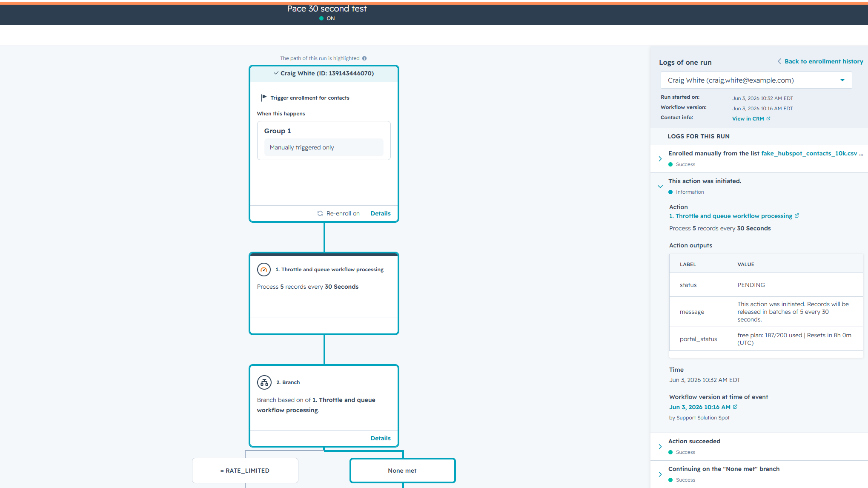Expand the Action succeeded log entry
Viewport: 868px width, 488px height.
(660, 447)
